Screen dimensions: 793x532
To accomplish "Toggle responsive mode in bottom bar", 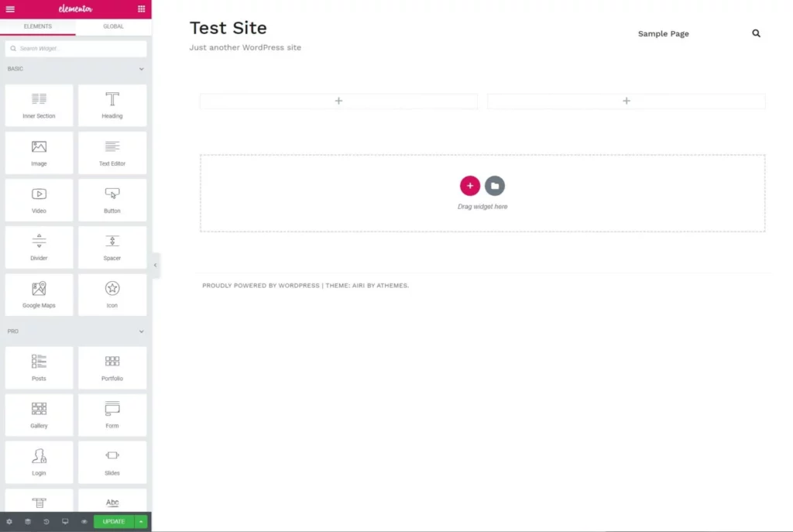I will 65,522.
